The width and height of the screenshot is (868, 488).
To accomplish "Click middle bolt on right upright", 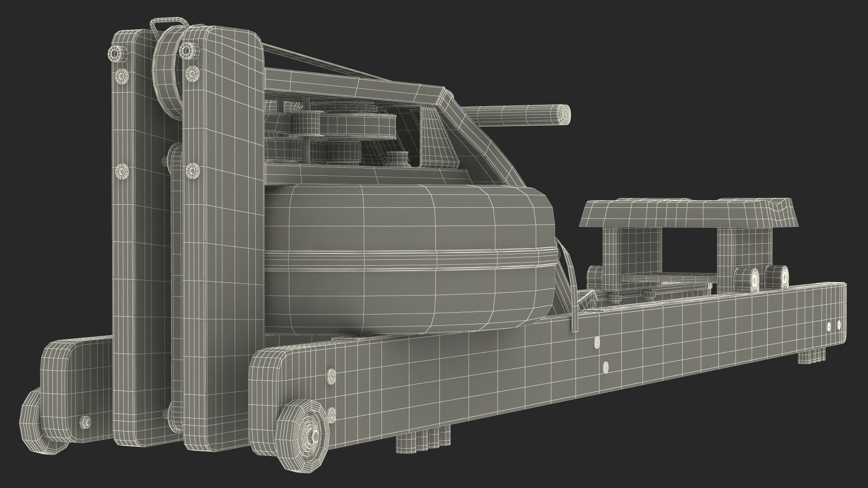I will (x=192, y=170).
